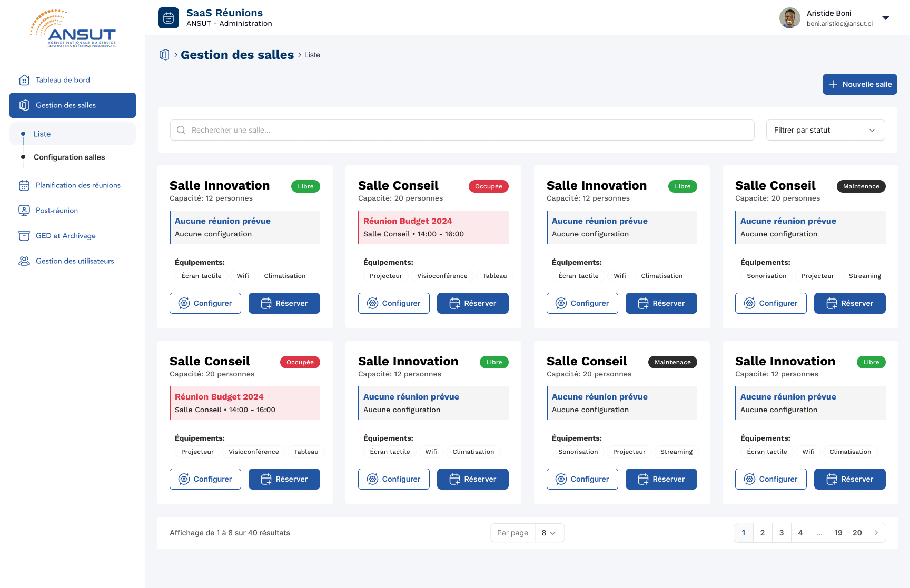The height and width of the screenshot is (588, 910).
Task: Click the boni.aristide@ansut.ci email text
Action: pos(839,24)
